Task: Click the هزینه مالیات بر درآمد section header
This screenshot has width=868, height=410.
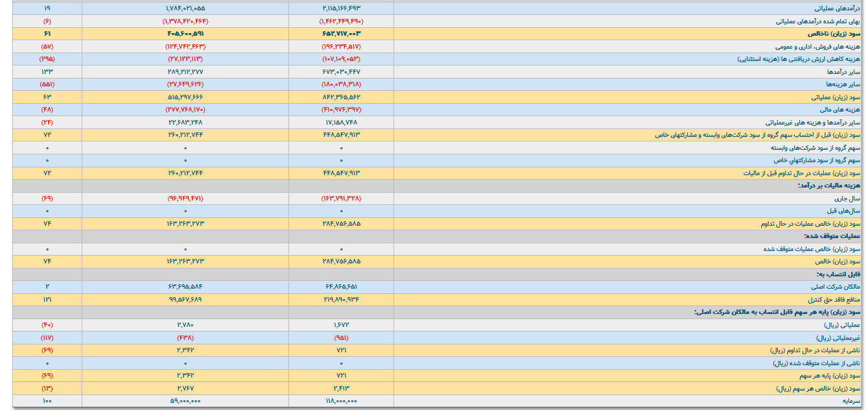Action: (x=828, y=186)
